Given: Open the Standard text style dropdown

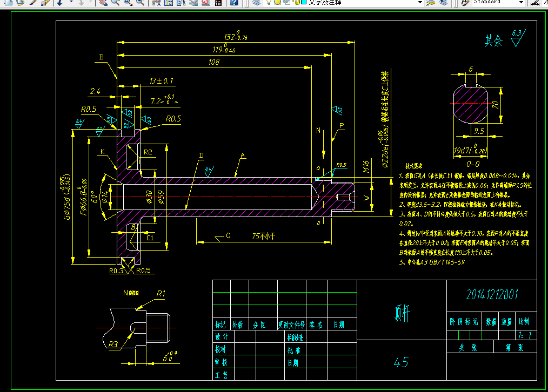Looking at the screenshot, I should [x=521, y=2].
